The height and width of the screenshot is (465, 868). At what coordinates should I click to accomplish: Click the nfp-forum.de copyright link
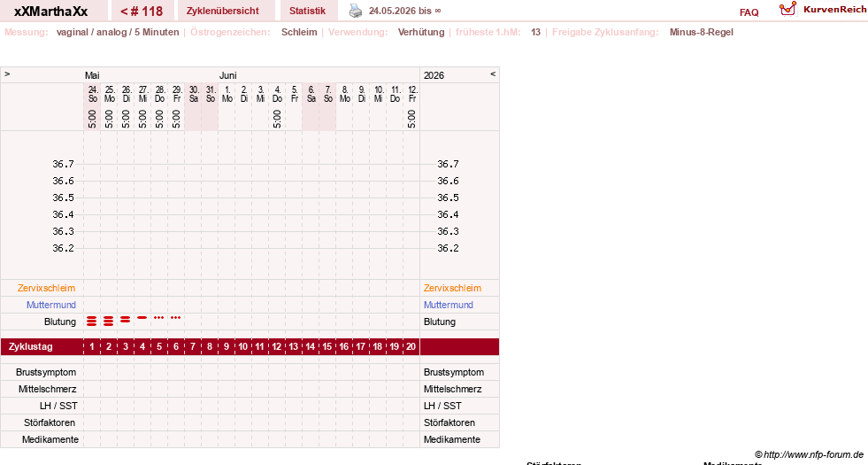pos(809,454)
